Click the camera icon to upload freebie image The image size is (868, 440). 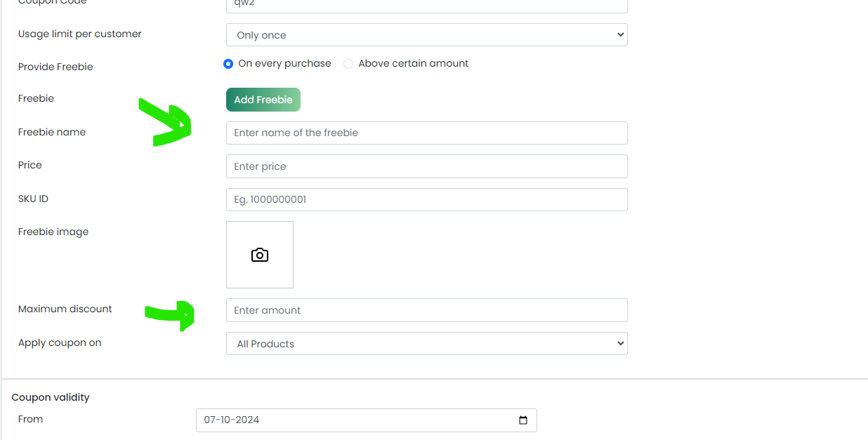tap(260, 255)
